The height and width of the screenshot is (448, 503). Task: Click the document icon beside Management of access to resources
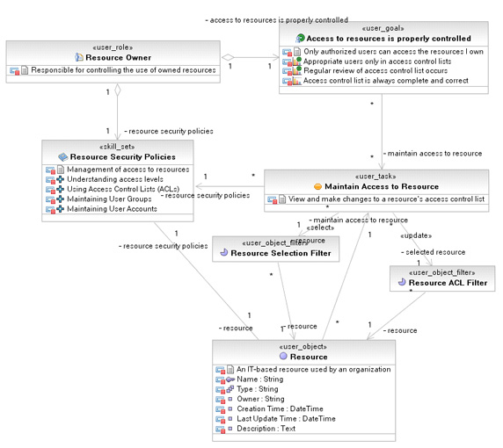click(61, 170)
